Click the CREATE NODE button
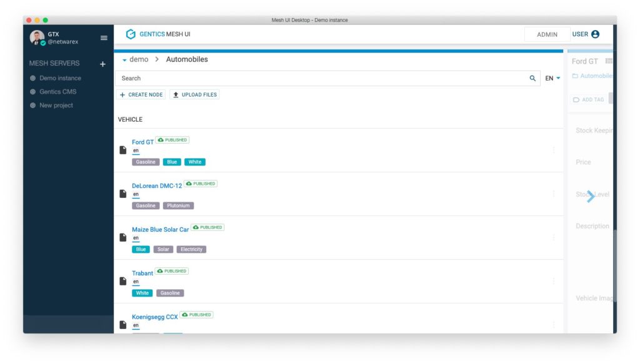Image resolution: width=640 pixels, height=364 pixels. click(141, 94)
